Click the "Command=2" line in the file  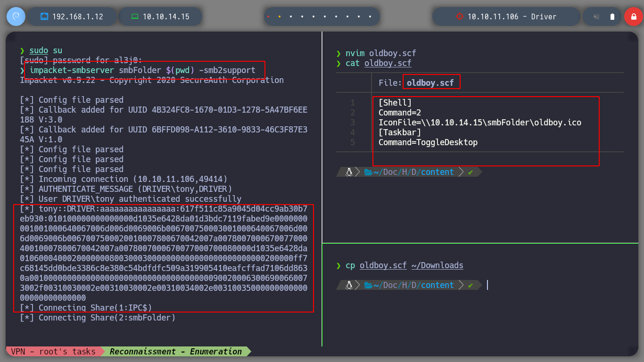tap(400, 112)
